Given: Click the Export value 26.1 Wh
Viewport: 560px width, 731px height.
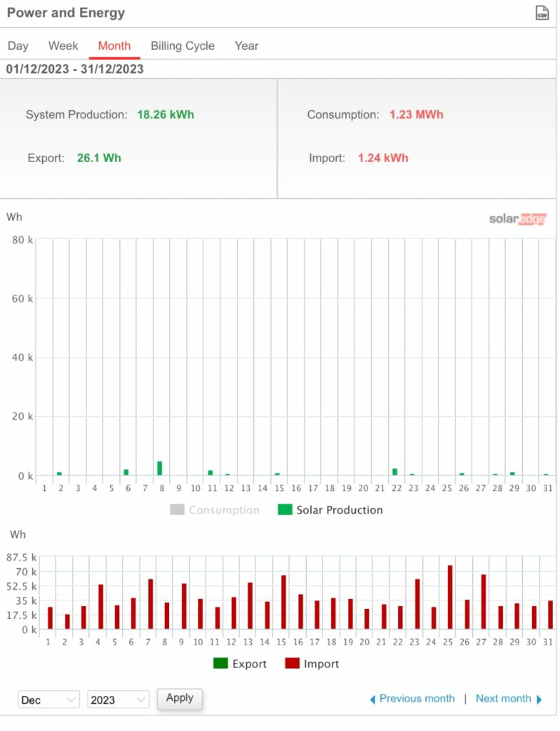Looking at the screenshot, I should 98,158.
